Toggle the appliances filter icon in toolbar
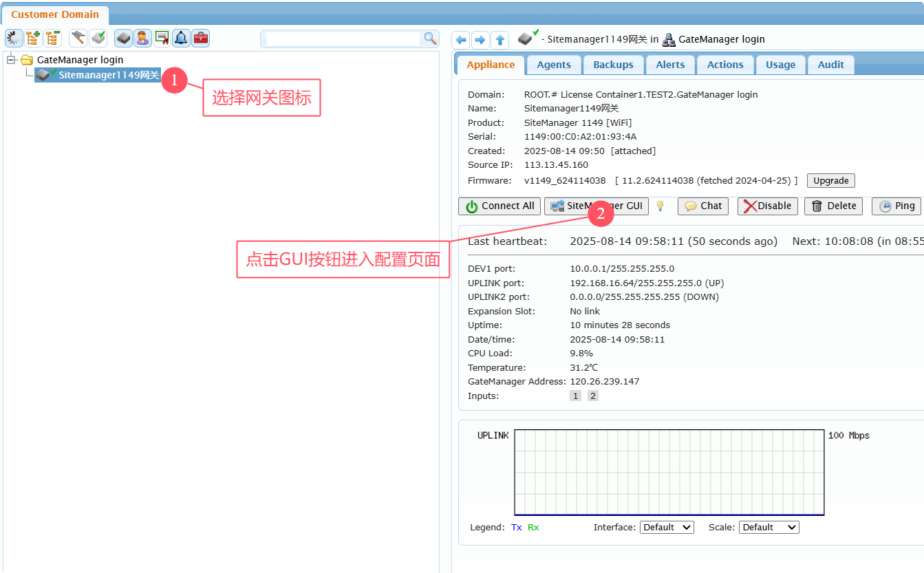The width and height of the screenshot is (924, 573). (x=123, y=38)
